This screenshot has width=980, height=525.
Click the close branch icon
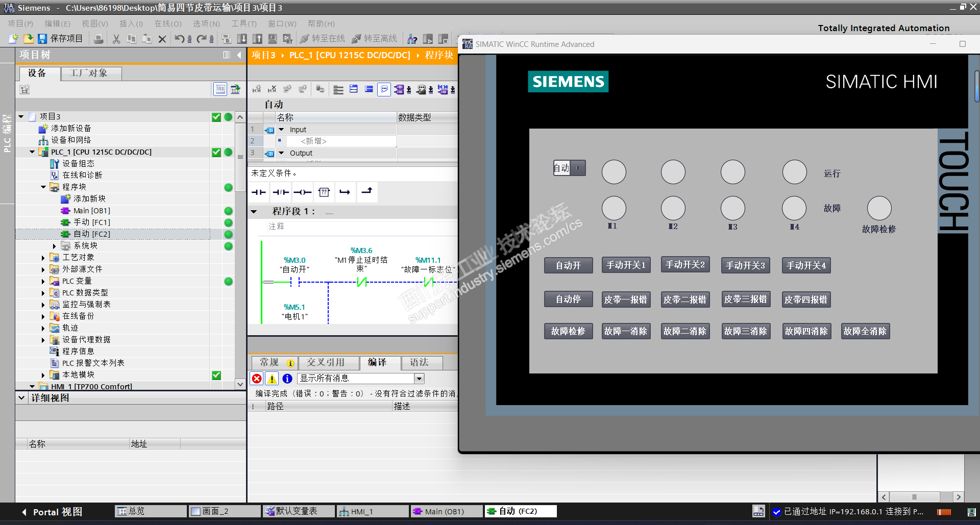[367, 192]
